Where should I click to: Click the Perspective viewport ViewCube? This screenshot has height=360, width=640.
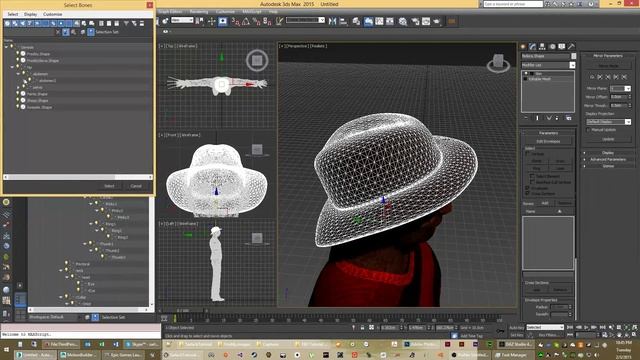(498, 63)
